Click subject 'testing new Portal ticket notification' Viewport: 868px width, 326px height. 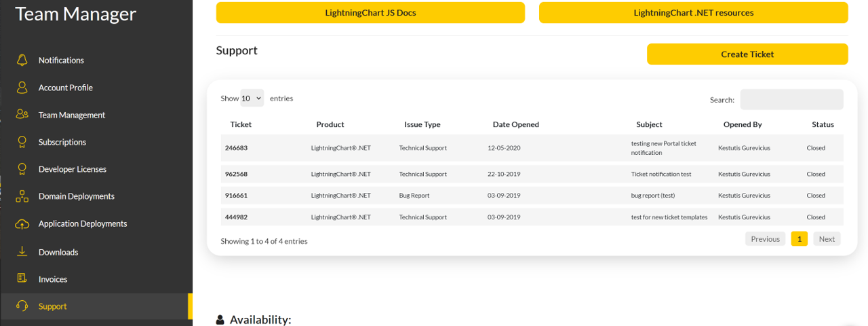[x=664, y=148]
